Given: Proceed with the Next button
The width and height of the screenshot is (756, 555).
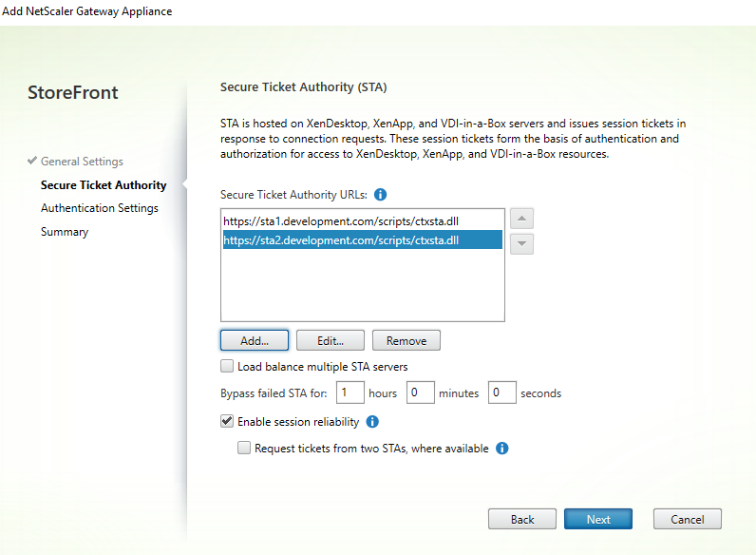Looking at the screenshot, I should tap(598, 520).
